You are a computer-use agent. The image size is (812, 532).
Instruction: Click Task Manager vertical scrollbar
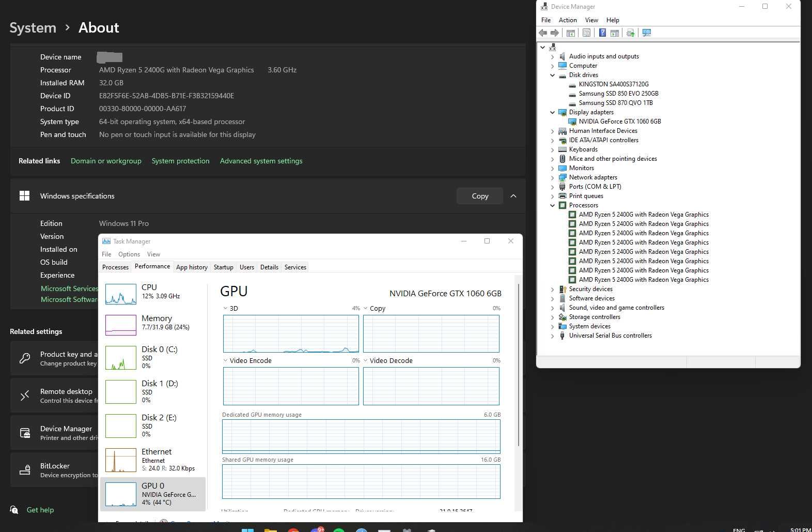tap(519, 364)
